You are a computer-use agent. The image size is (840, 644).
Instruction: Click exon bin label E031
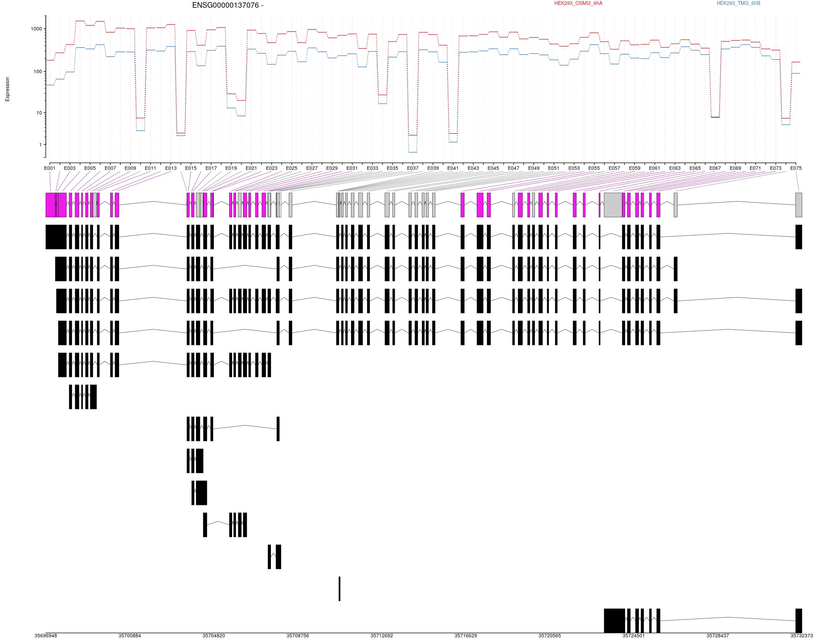[352, 168]
